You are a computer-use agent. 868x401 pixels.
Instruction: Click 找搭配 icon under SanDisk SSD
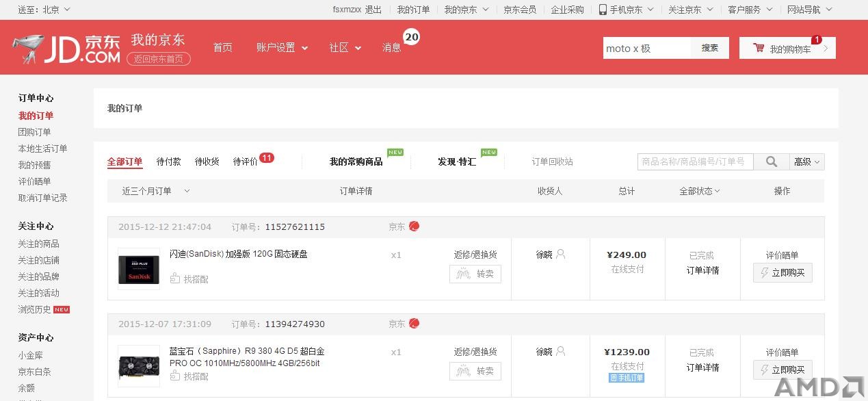coord(175,279)
